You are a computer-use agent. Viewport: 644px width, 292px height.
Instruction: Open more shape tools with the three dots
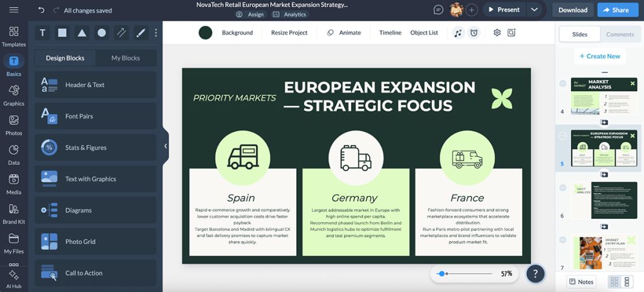tap(156, 33)
